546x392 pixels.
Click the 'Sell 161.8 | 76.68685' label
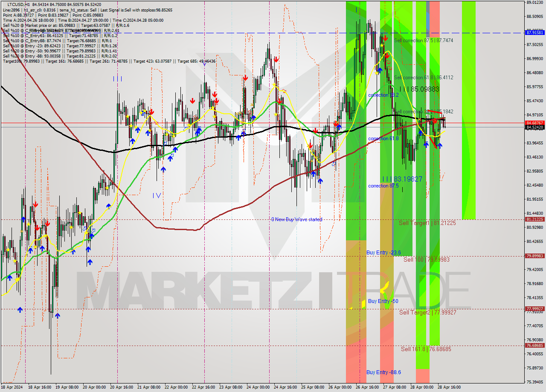pyautogui.click(x=426, y=349)
